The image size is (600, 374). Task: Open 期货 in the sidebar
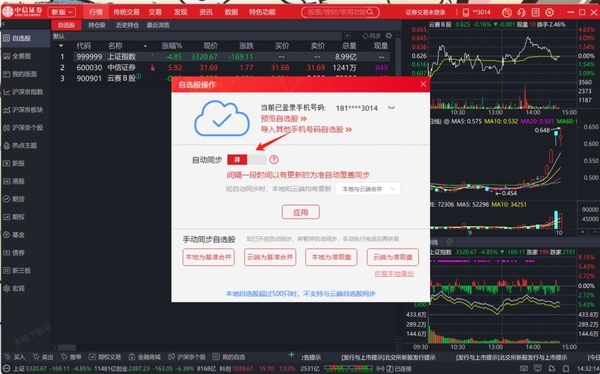click(15, 199)
